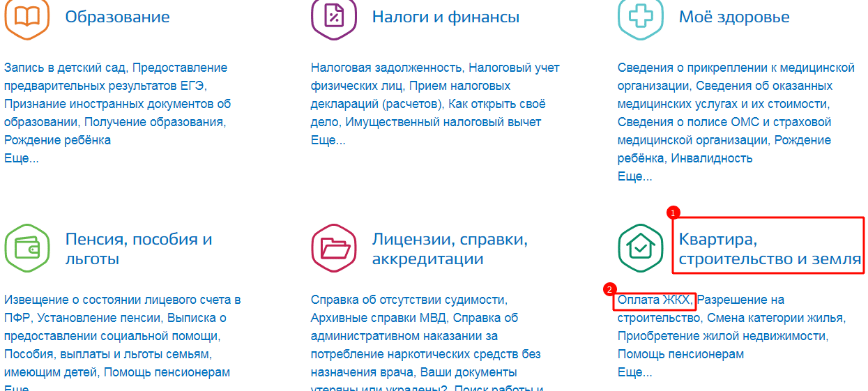Click the Моё здоровье medical cross icon
Screen dimensions: 868x391
640,17
